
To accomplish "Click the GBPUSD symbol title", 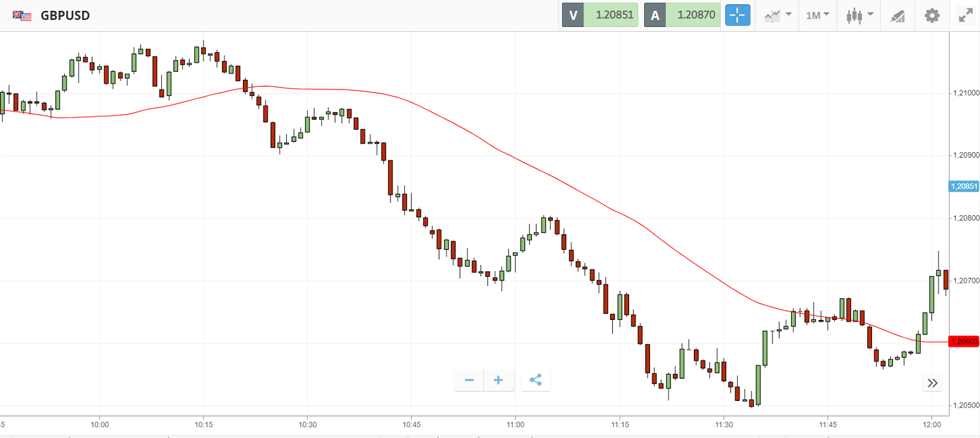I will pyautogui.click(x=65, y=16).
